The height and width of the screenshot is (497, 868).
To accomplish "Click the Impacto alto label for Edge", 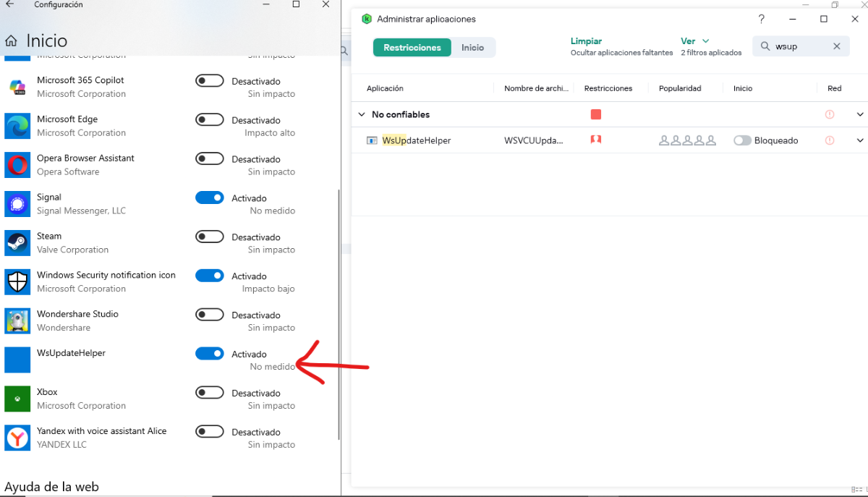I will coord(270,133).
